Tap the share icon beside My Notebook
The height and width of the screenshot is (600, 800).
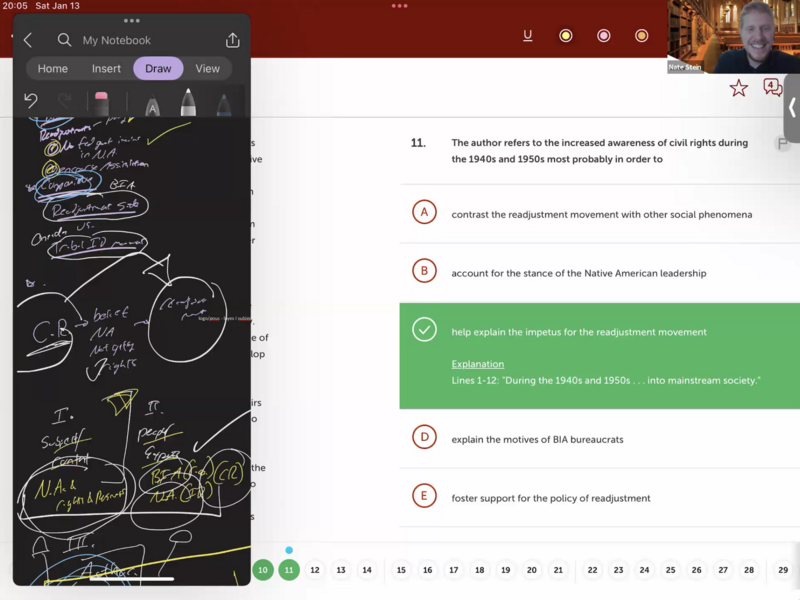[x=233, y=40]
